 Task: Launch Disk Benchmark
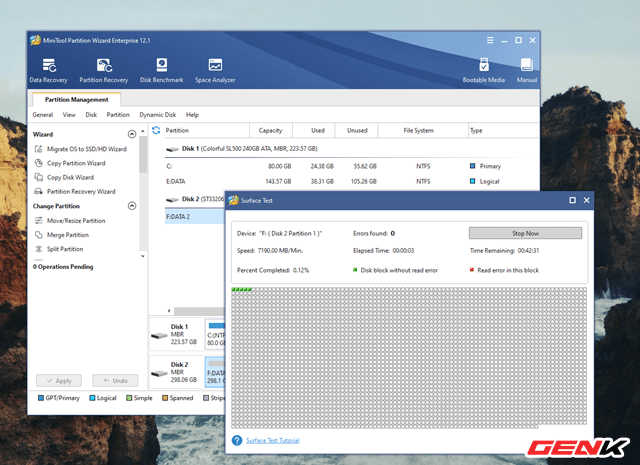pyautogui.click(x=162, y=70)
